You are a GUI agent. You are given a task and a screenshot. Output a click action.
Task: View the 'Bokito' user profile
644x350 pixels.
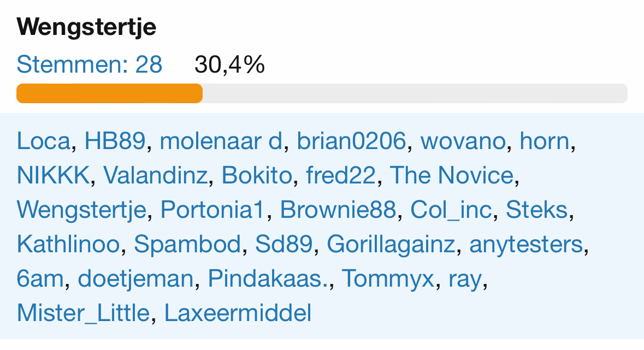pos(257,175)
